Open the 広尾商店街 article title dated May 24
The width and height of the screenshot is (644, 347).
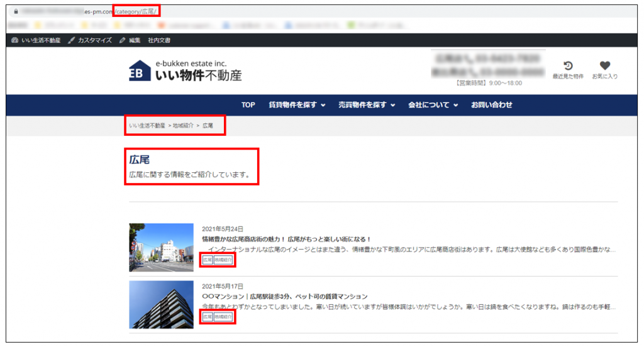pos(287,240)
